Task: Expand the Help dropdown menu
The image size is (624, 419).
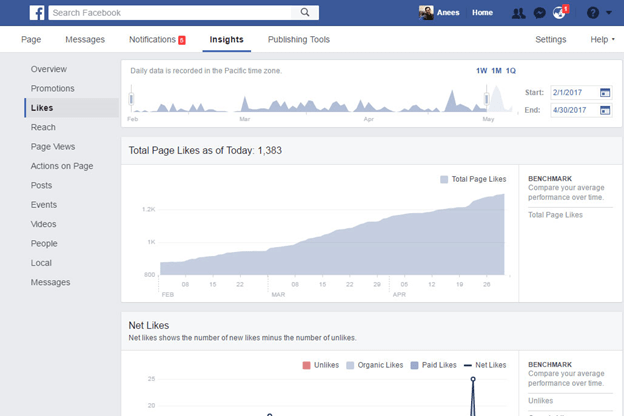Action: point(602,39)
